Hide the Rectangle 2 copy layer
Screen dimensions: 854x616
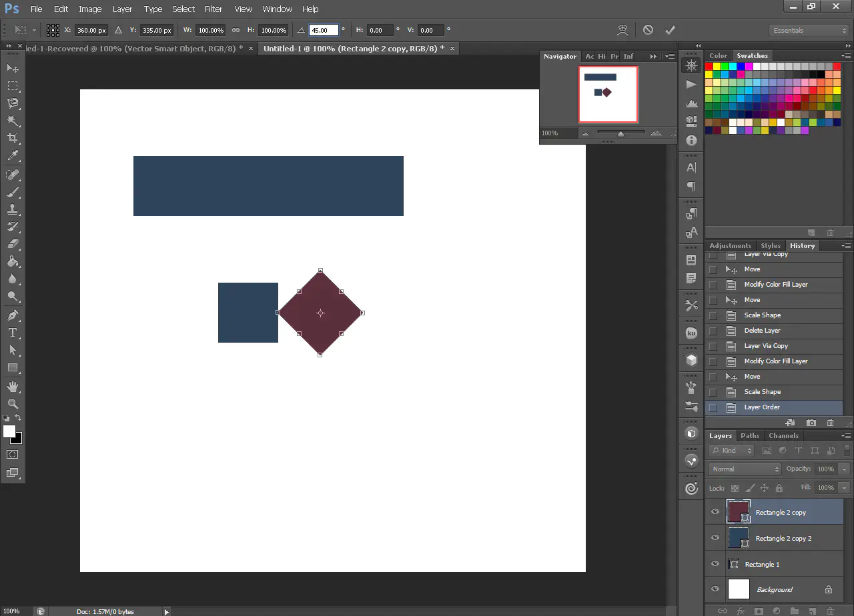(715, 512)
